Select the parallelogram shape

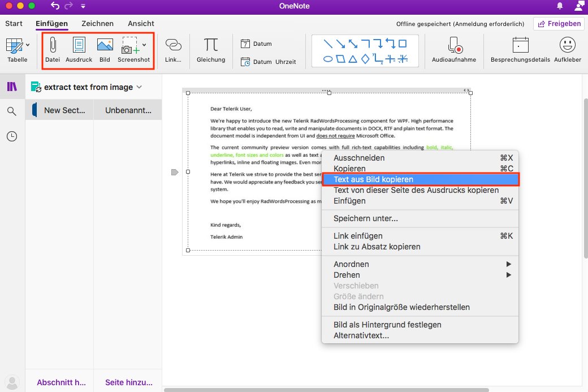point(340,59)
